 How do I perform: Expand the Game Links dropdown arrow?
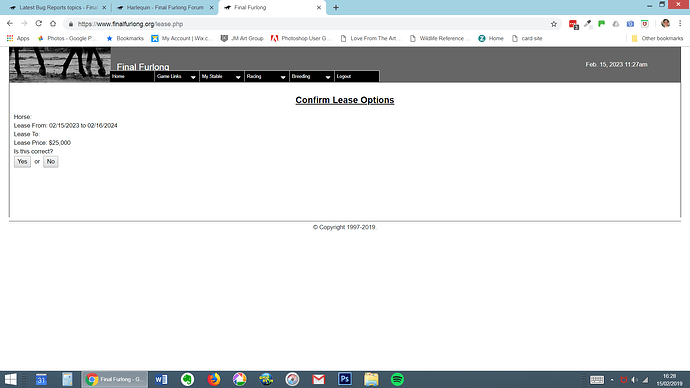pyautogui.click(x=193, y=77)
